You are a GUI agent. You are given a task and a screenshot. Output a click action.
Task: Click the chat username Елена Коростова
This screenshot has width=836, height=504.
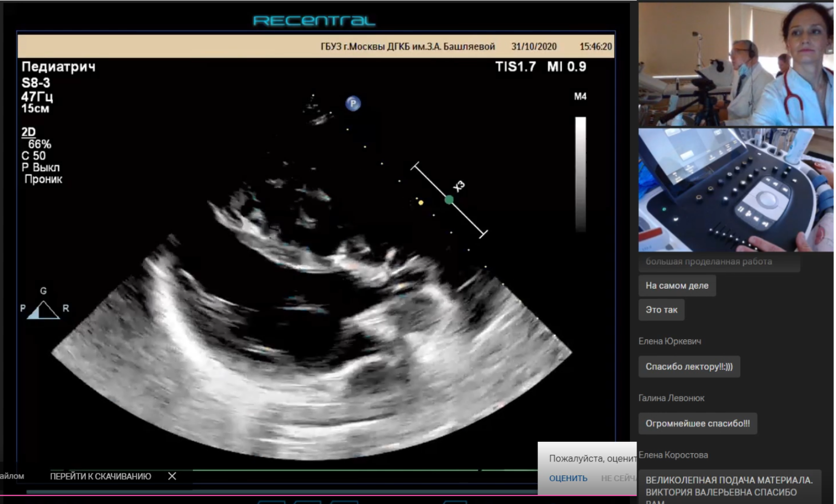673,455
